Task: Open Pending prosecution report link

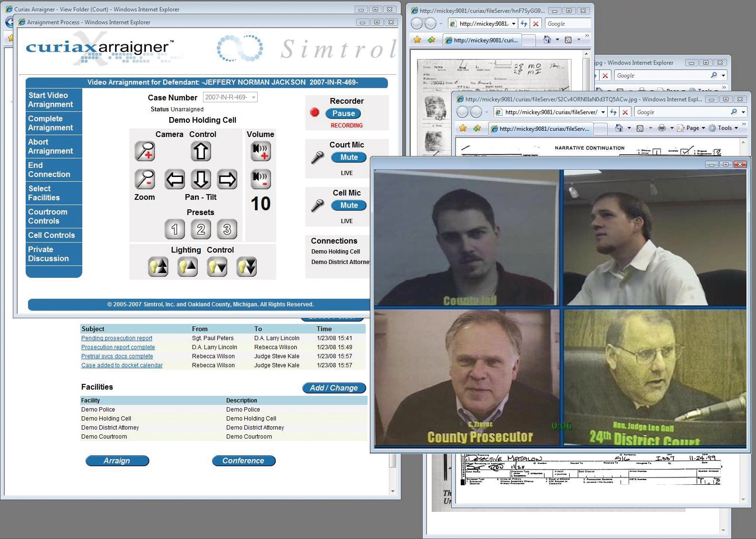Action: 116,338
